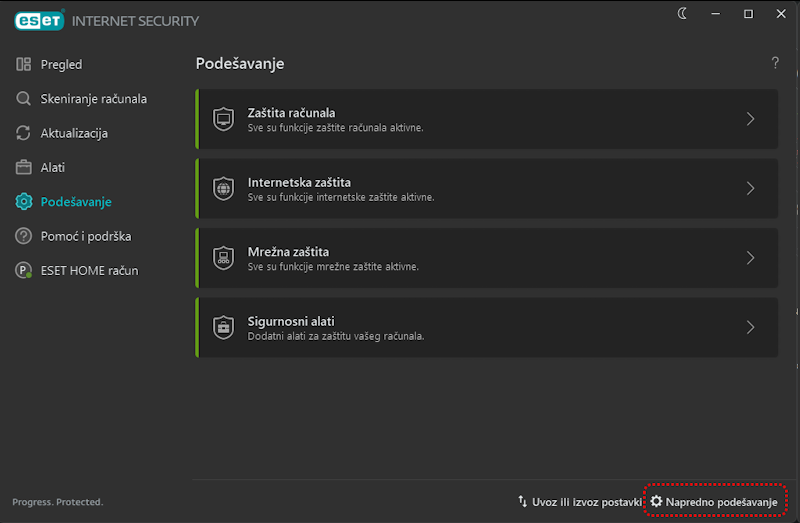Expand Mrežna zaštita using its chevron
800x523 pixels.
(750, 258)
